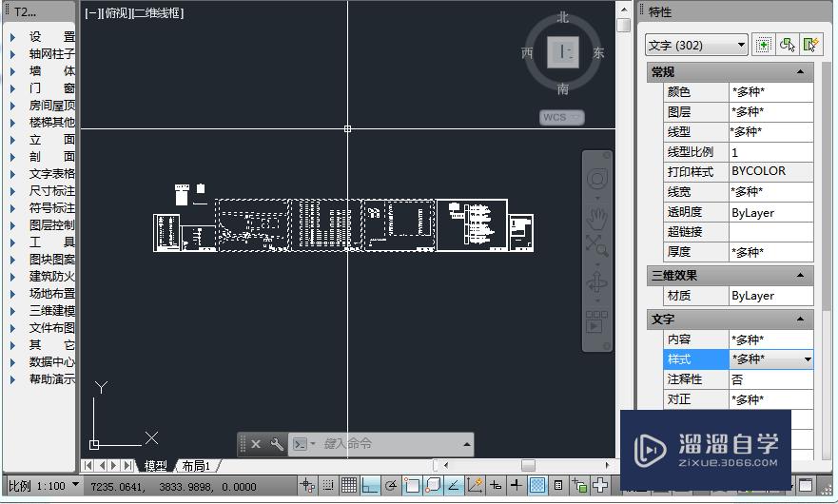Open Quick Select from the Properties panel
The image size is (838, 504).
[810, 45]
